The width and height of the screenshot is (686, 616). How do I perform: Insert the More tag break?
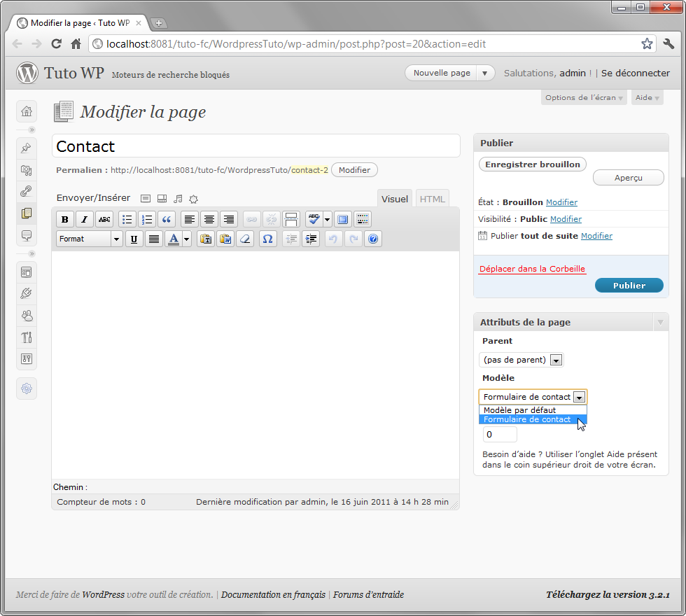[x=291, y=219]
